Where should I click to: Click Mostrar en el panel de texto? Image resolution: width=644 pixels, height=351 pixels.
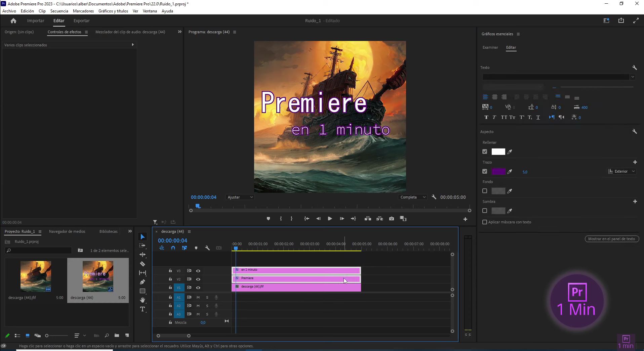612,239
